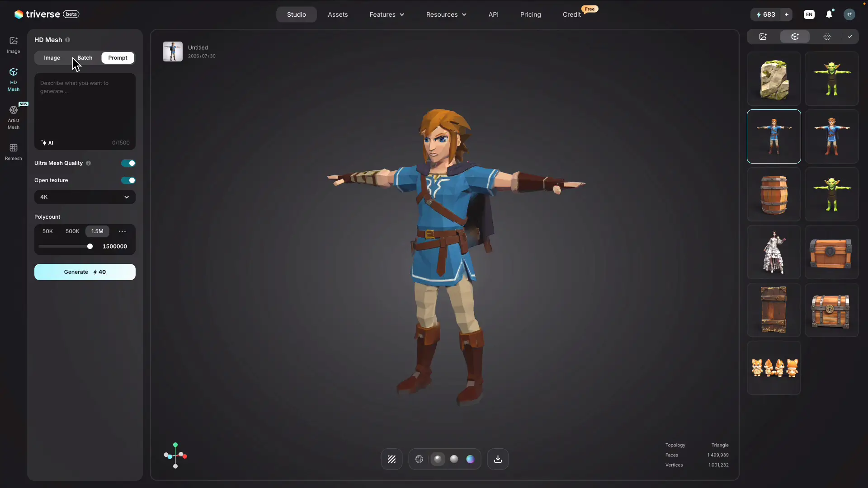Adjust the polycount slider handle
The image size is (868, 488).
coord(90,246)
